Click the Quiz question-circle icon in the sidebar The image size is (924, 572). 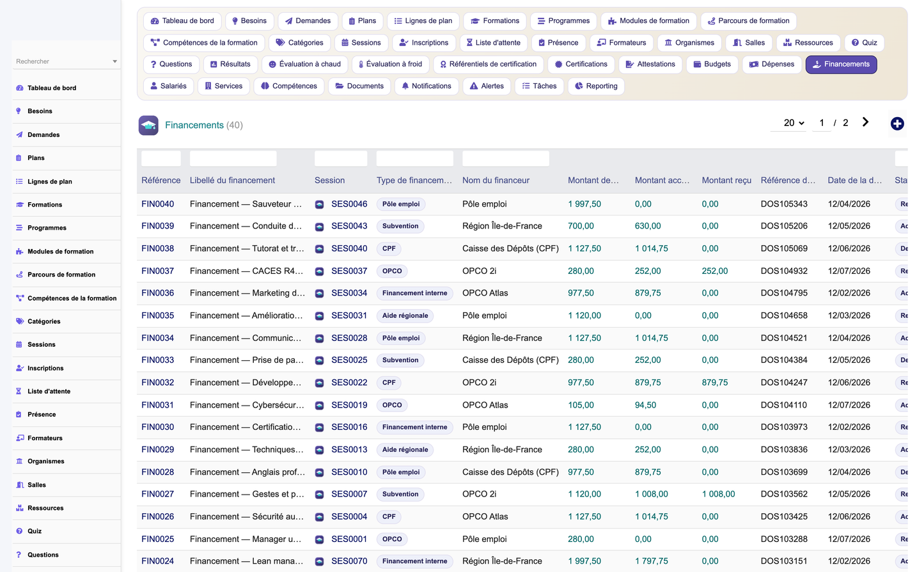tap(19, 531)
